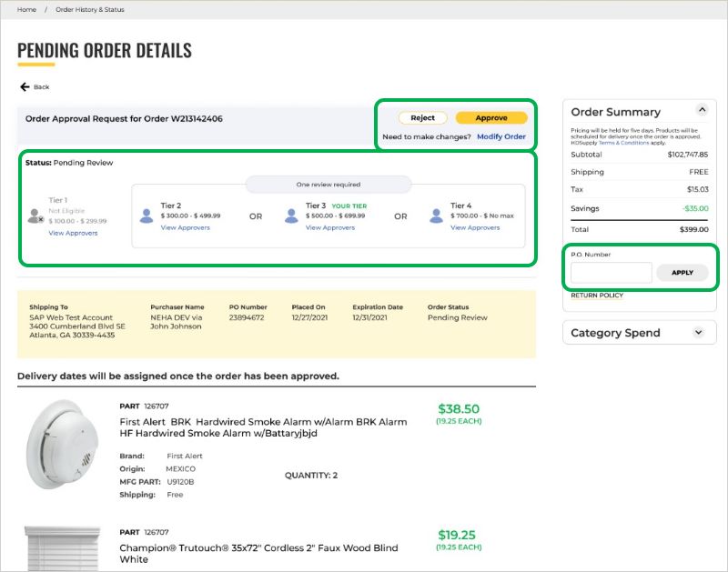
Task: Select the Tax $15.03 value
Action: click(x=698, y=189)
